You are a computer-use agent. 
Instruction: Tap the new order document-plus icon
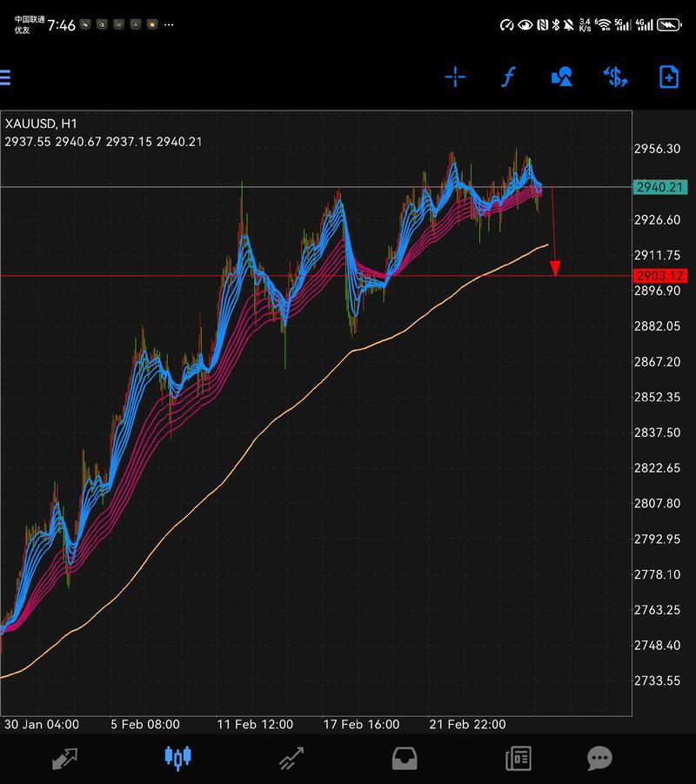click(x=668, y=77)
